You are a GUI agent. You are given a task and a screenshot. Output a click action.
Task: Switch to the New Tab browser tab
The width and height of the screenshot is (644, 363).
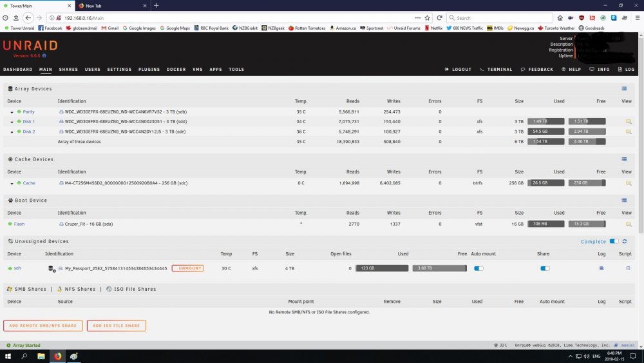pyautogui.click(x=111, y=6)
